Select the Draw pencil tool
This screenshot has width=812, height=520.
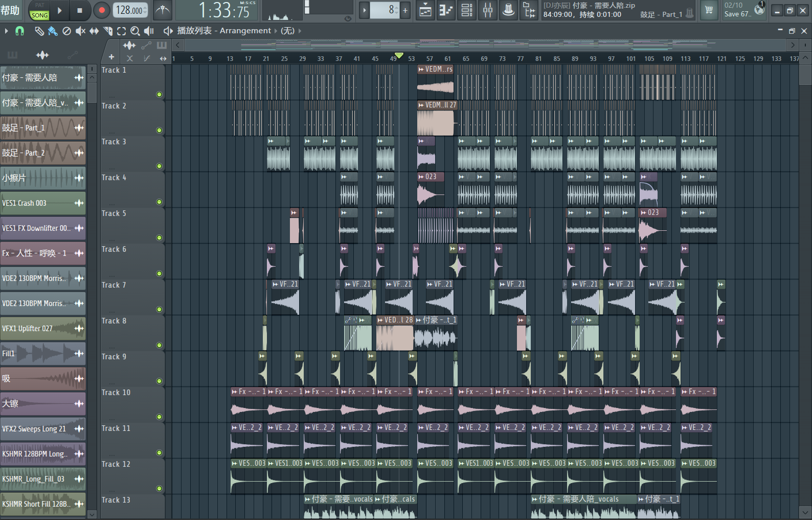click(x=39, y=31)
